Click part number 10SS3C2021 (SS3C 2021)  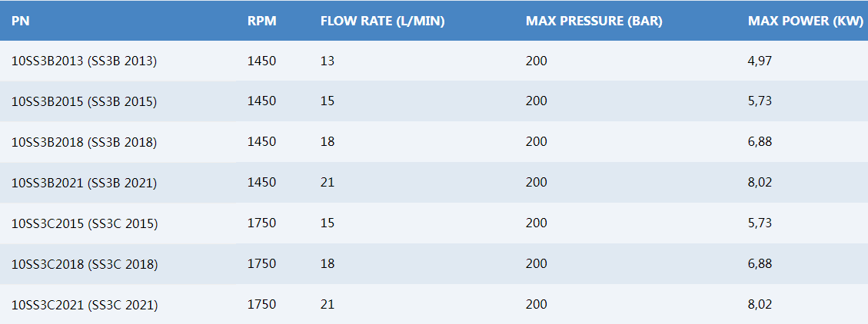(x=85, y=305)
